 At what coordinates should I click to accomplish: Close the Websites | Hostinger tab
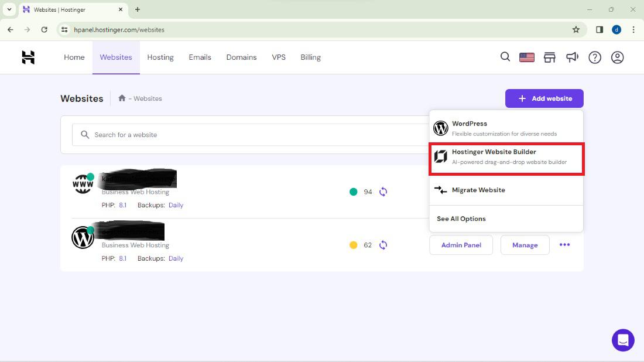pyautogui.click(x=121, y=9)
